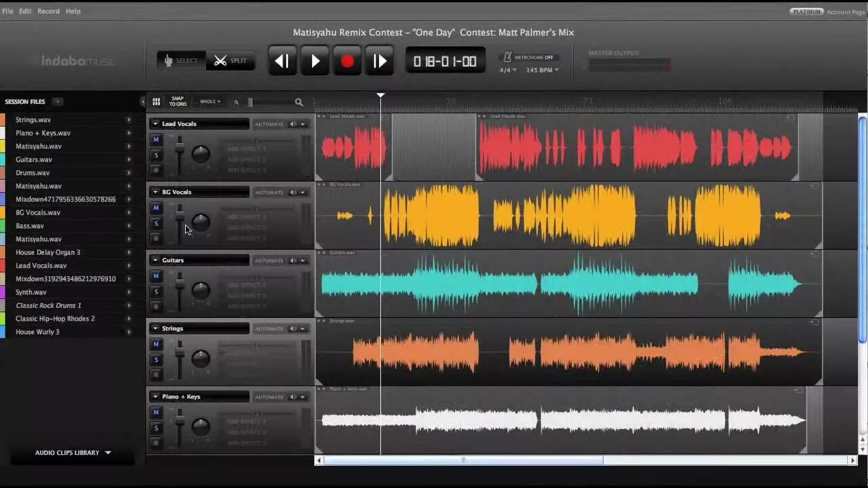Image resolution: width=868 pixels, height=488 pixels.
Task: Collapse the session files panel with arrow
Action: 142,102
